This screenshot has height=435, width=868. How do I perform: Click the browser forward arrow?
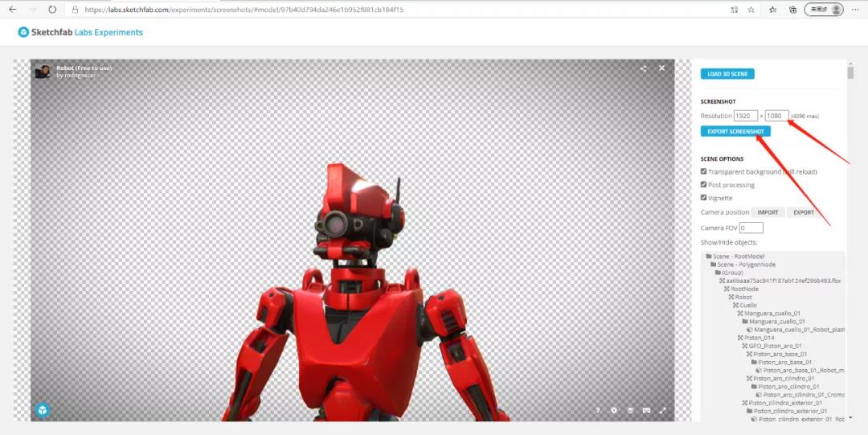point(32,10)
